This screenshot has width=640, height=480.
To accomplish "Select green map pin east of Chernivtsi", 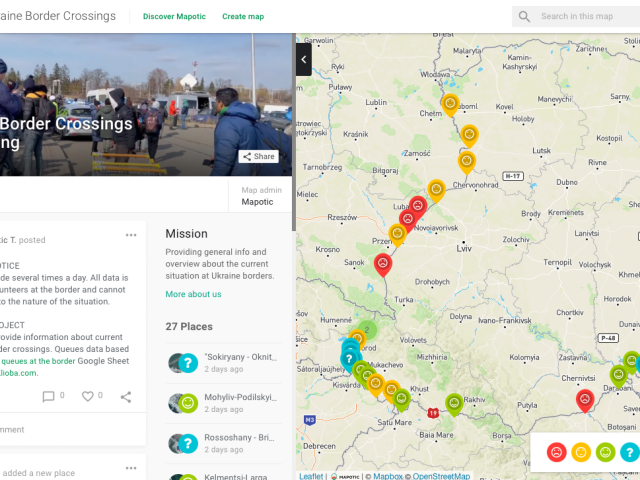I will (x=618, y=376).
